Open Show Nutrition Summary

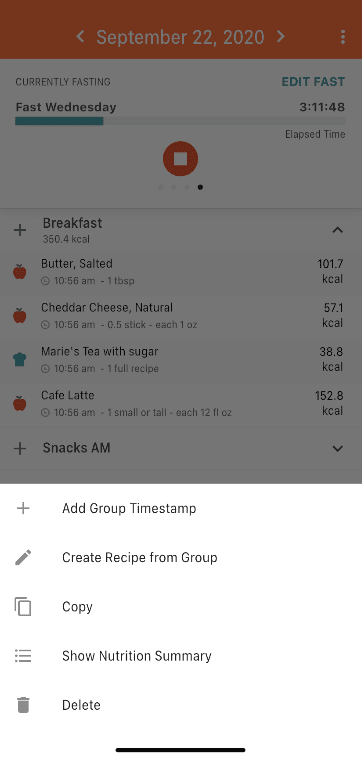point(181,656)
